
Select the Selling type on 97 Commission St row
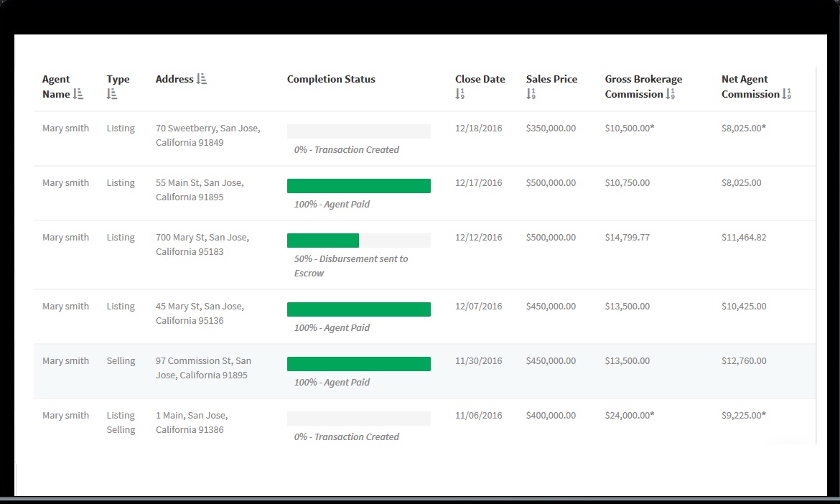[x=120, y=360]
